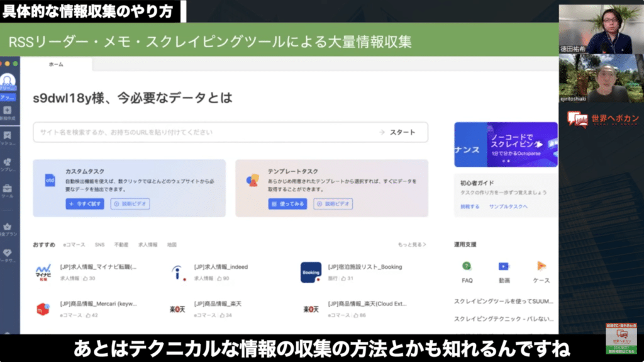
Task: Select the 地図 category tab
Action: point(172,245)
